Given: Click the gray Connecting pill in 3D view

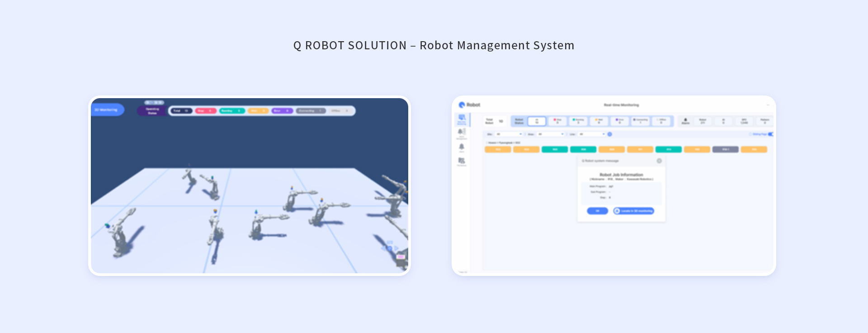Looking at the screenshot, I should 311,111.
